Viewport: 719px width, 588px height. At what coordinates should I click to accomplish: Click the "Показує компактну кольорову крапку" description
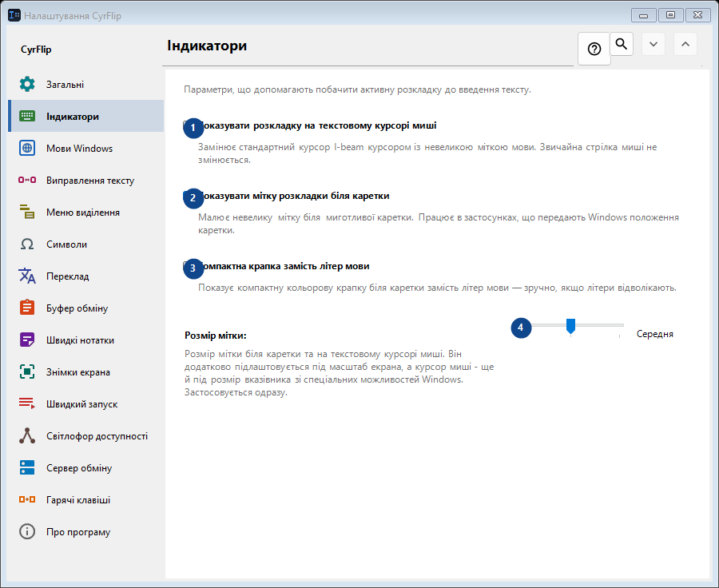438,288
